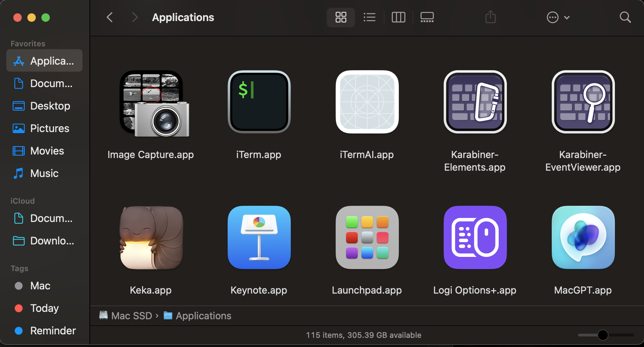This screenshot has height=347, width=644.
Task: Open Desktop in the sidebar
Action: pyautogui.click(x=44, y=106)
